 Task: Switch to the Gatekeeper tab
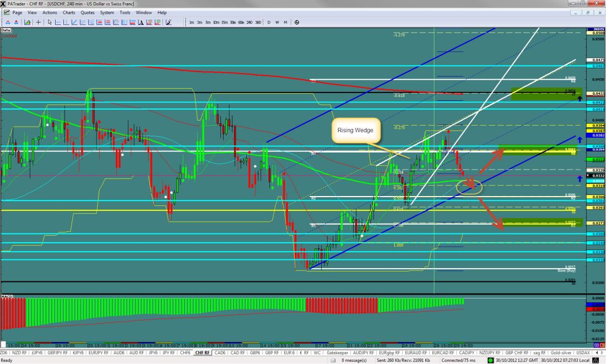tap(337, 352)
